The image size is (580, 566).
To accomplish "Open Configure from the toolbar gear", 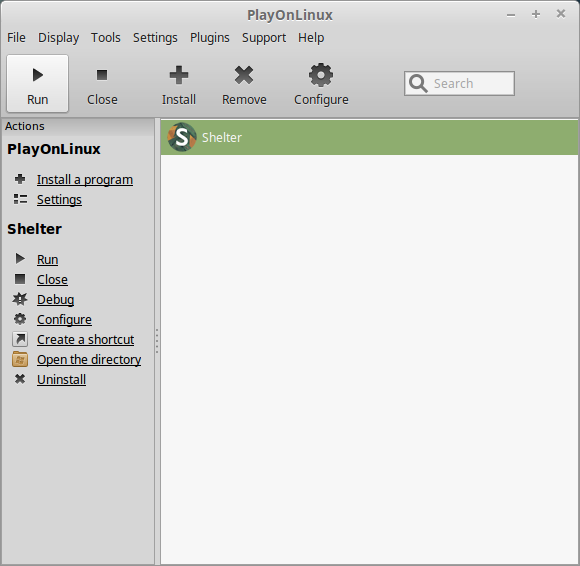I will [321, 84].
